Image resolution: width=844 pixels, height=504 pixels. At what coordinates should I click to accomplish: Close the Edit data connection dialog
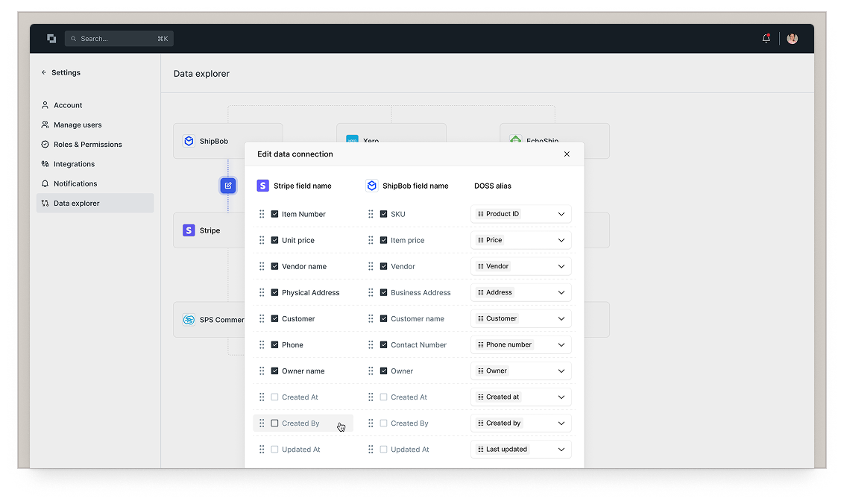(567, 154)
